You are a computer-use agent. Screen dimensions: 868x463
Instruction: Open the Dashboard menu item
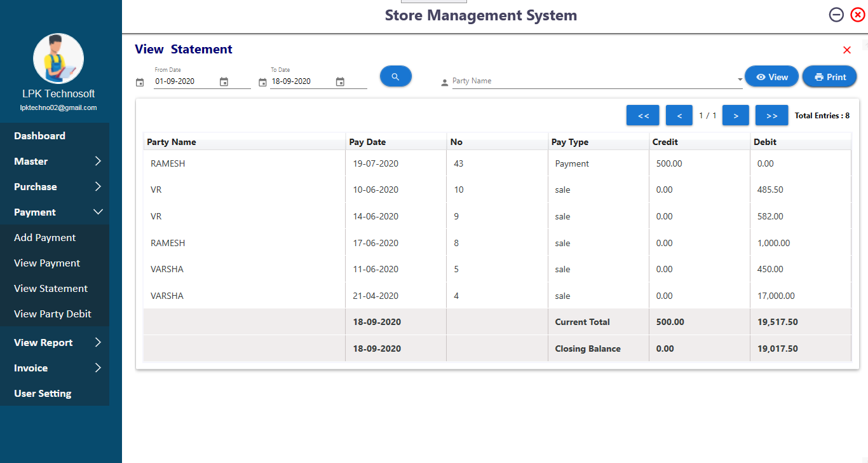point(40,136)
